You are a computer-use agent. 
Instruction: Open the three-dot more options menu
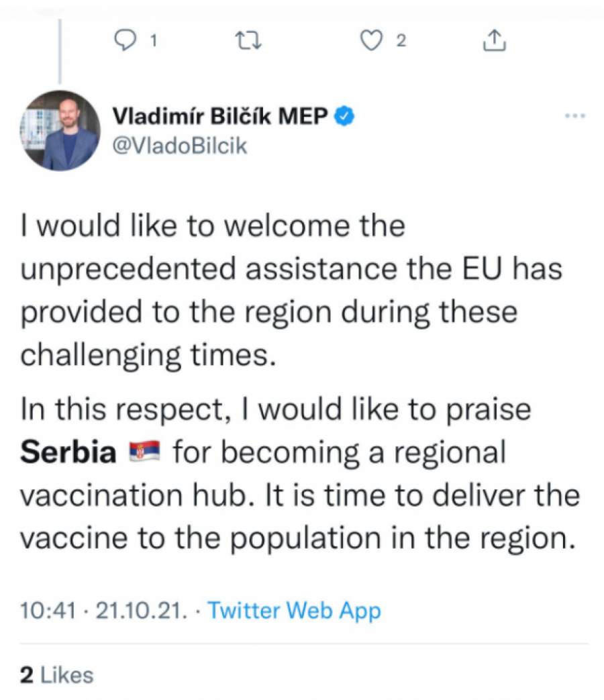pos(575,117)
